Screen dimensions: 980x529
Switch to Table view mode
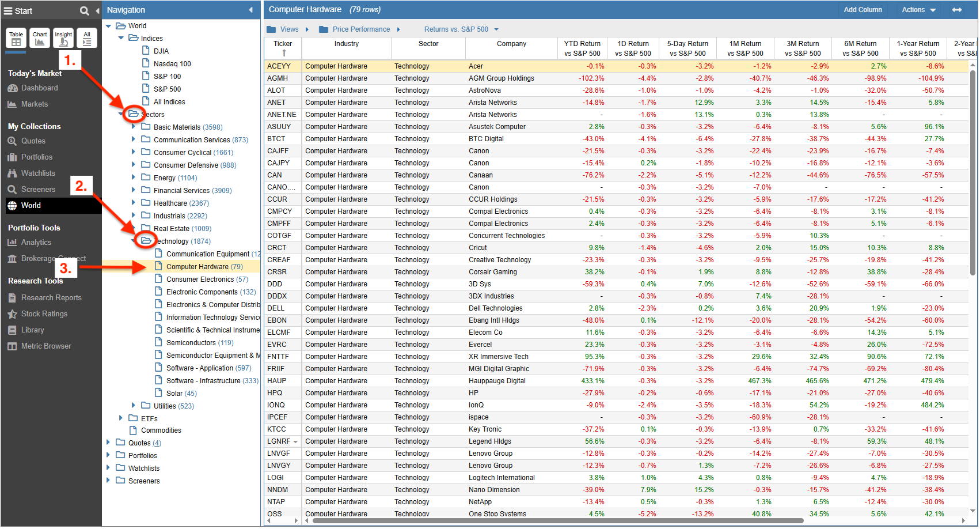click(16, 39)
